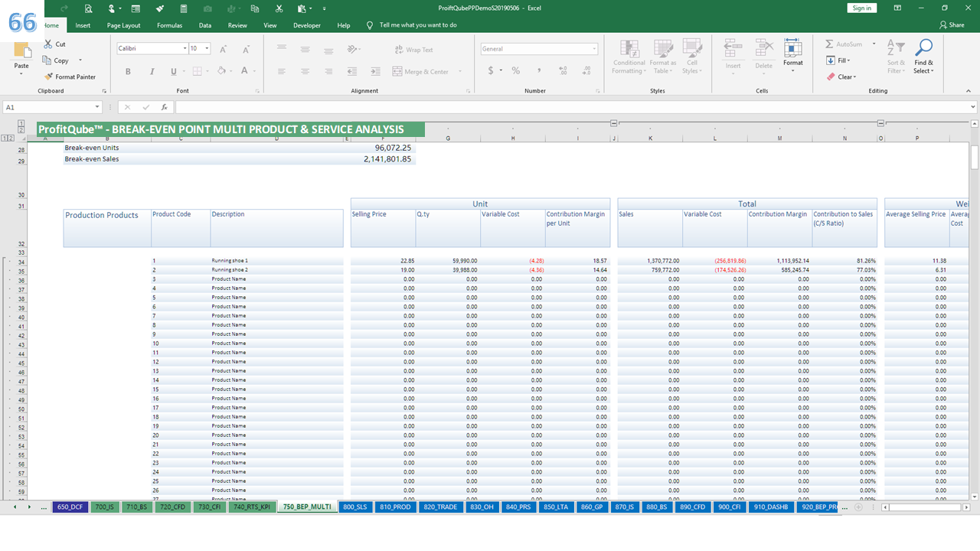Click the Increase Font Size icon
The width and height of the screenshot is (980, 551).
pos(224,49)
